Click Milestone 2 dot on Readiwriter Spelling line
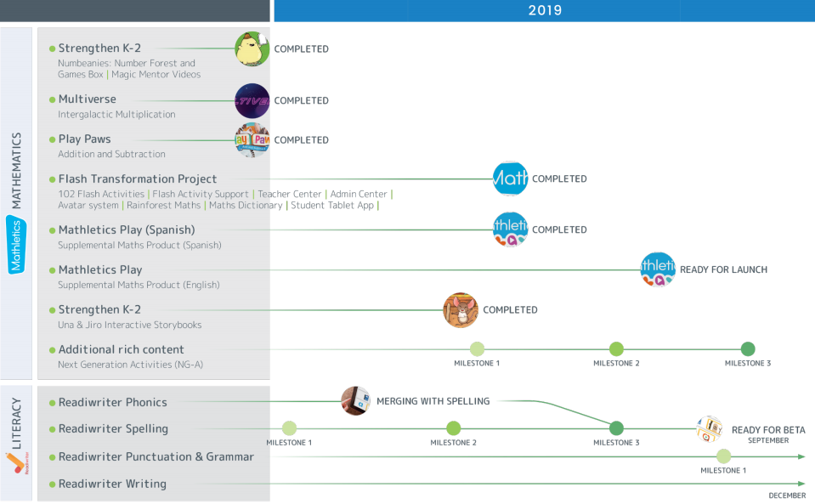 point(454,428)
